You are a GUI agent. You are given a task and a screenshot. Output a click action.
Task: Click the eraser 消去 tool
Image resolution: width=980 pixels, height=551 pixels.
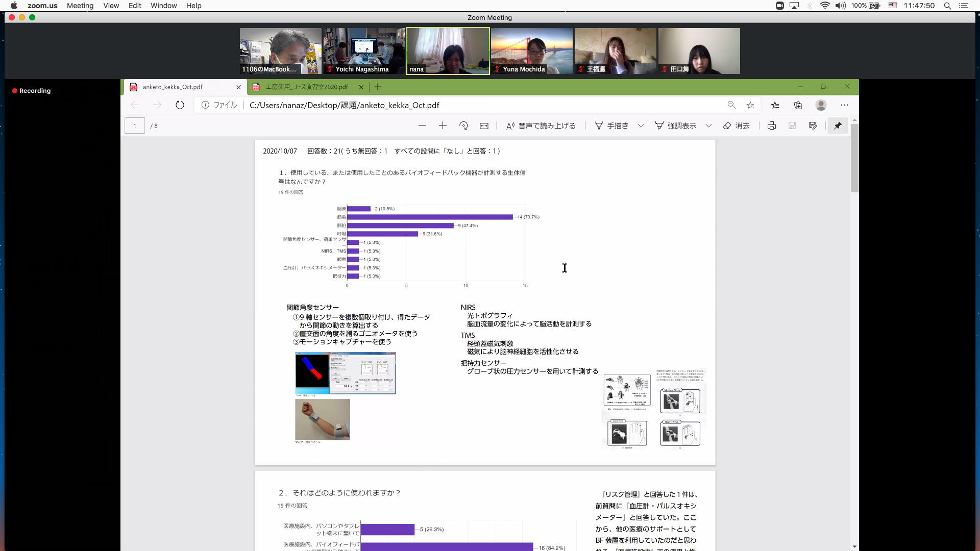click(x=736, y=126)
